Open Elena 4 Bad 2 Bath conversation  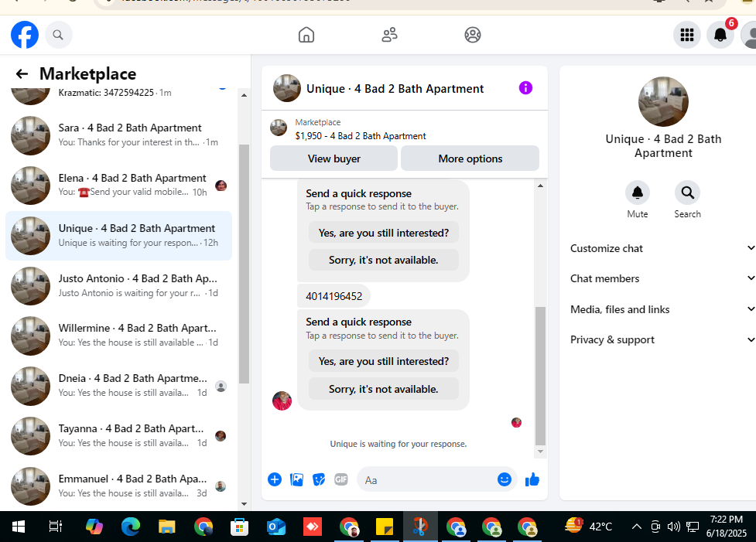pos(118,185)
